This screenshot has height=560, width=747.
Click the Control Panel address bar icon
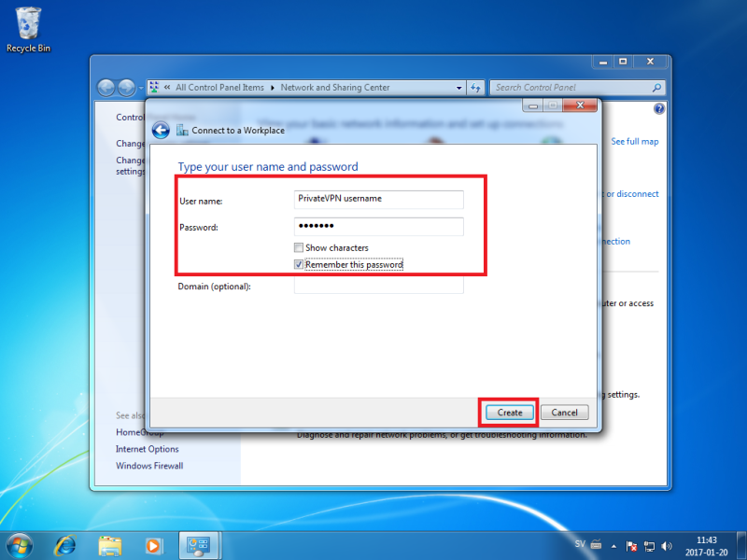(154, 87)
